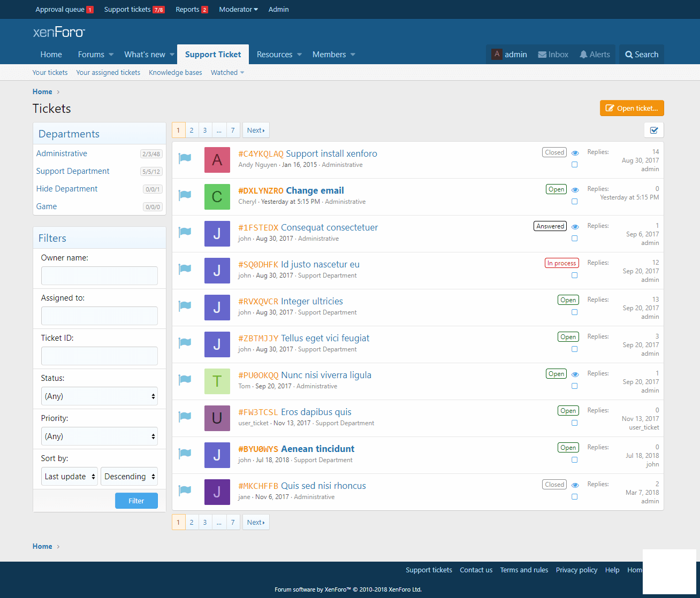Click flag icon on Support install xenforo row
Viewport: 700px width, 598px height.
click(185, 158)
